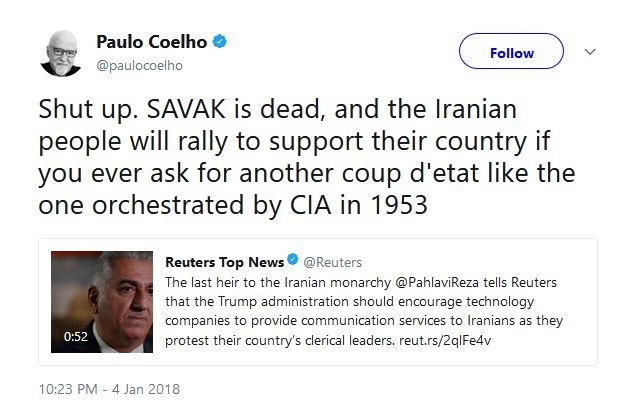
Task: Open the Reuters Top News account name
Action: coord(225,262)
